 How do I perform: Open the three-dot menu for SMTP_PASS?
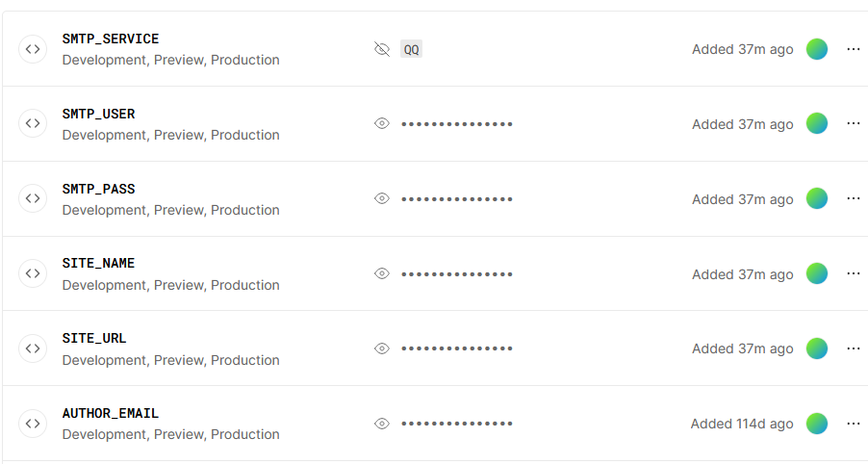click(854, 198)
